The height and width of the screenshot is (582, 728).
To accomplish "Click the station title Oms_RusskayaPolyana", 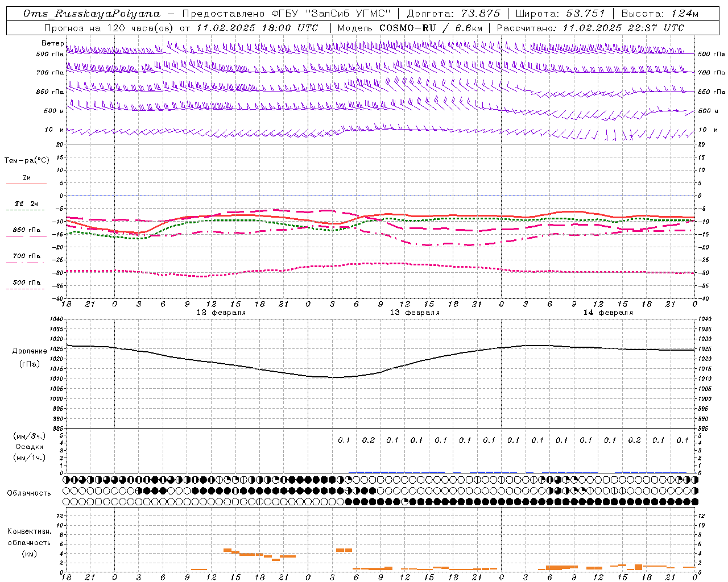I will tap(92, 14).
